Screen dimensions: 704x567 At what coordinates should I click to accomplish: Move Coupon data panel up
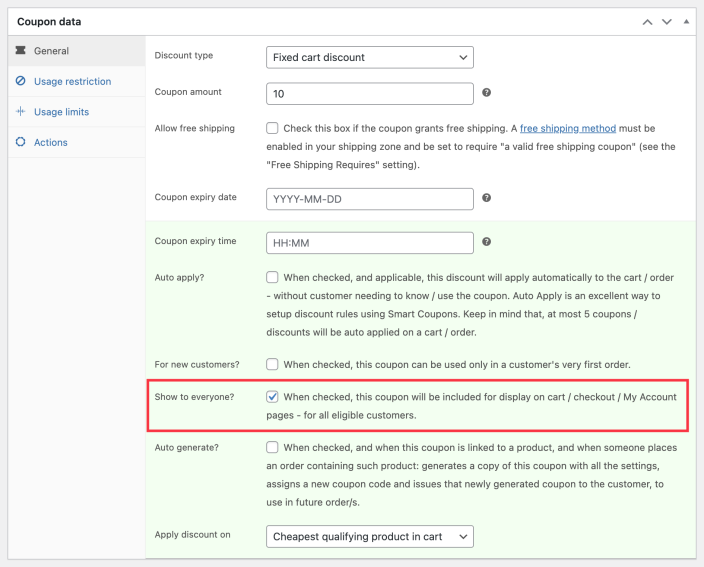(x=648, y=21)
